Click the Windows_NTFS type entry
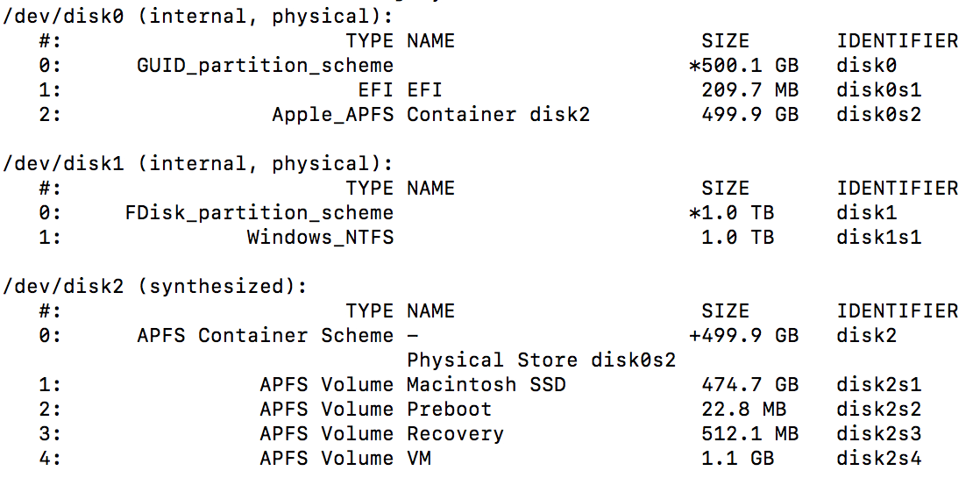Screen dimensions: 980x478 [x=320, y=237]
